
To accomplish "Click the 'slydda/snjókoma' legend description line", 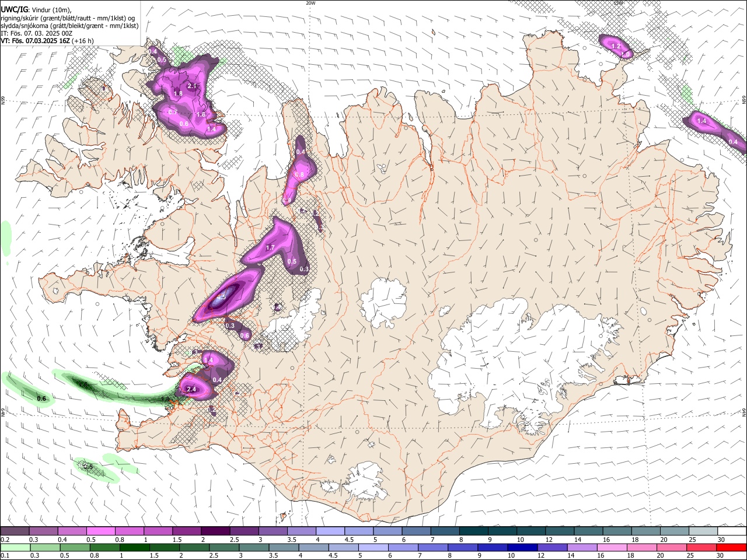I will [x=69, y=26].
